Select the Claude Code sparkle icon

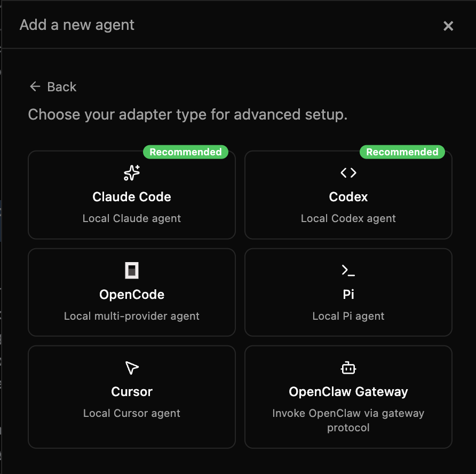[131, 172]
